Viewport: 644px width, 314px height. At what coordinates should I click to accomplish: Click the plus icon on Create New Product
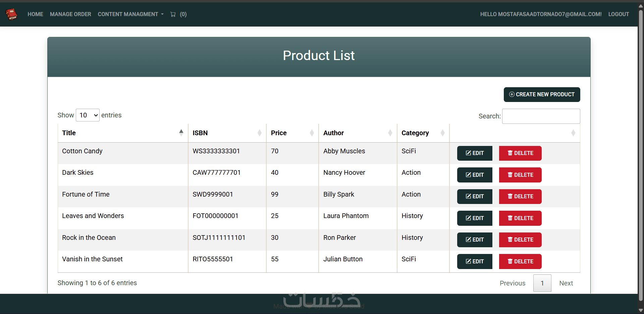click(512, 95)
